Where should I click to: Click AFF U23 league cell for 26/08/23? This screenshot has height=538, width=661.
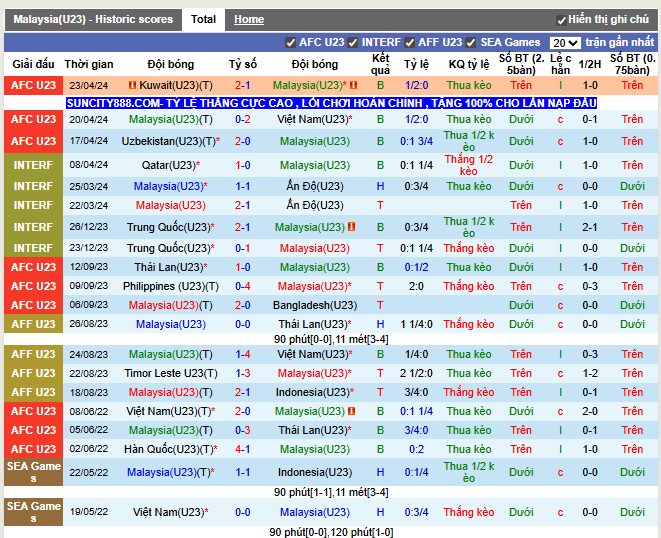[x=33, y=324]
